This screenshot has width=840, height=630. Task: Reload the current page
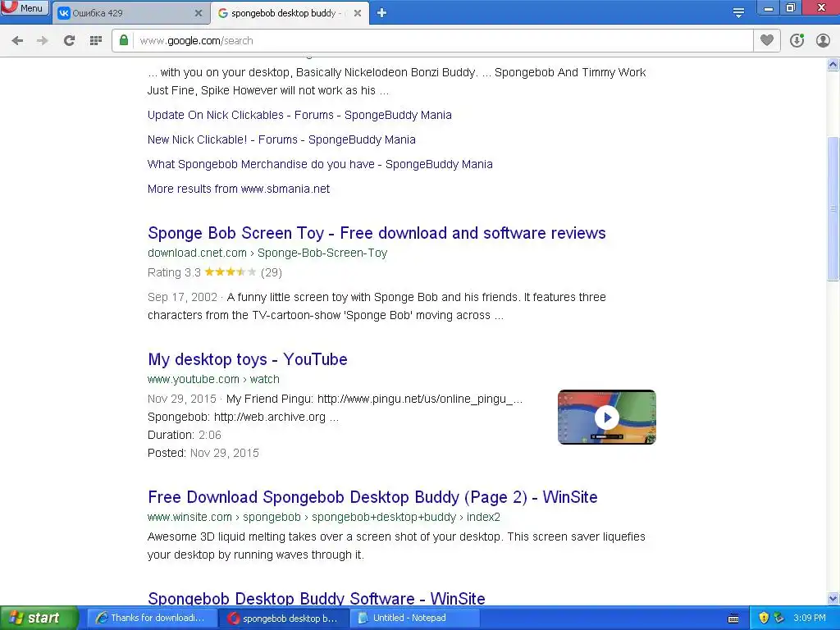coord(69,41)
